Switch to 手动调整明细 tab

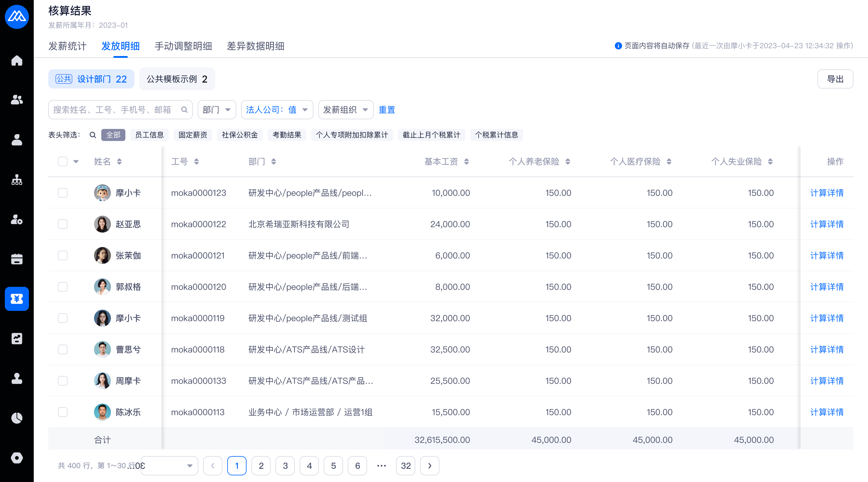[x=183, y=46]
